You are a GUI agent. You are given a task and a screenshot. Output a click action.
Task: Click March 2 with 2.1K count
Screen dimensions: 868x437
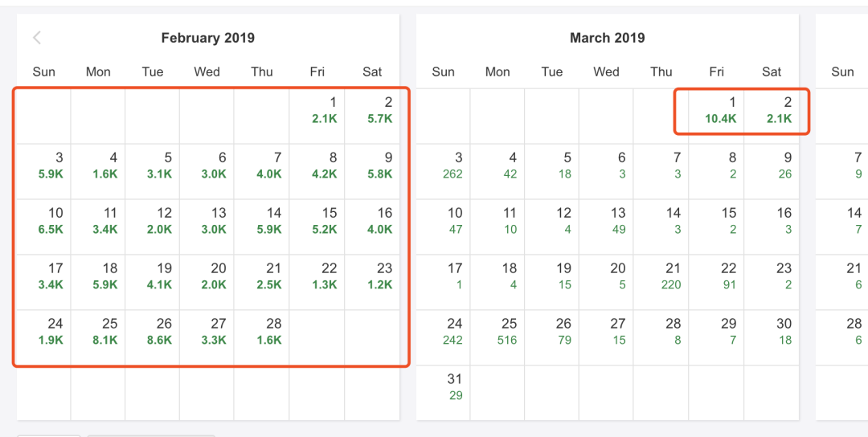click(772, 110)
